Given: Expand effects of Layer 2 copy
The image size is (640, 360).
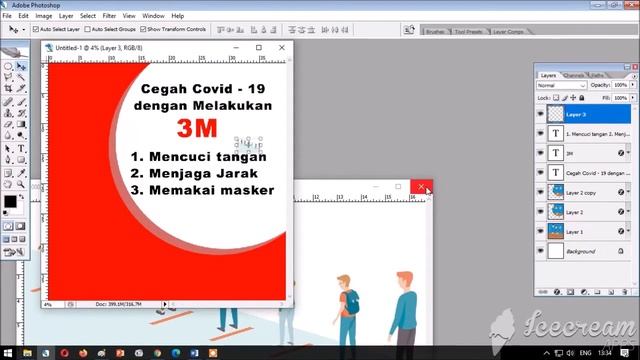Looking at the screenshot, I should tap(628, 192).
